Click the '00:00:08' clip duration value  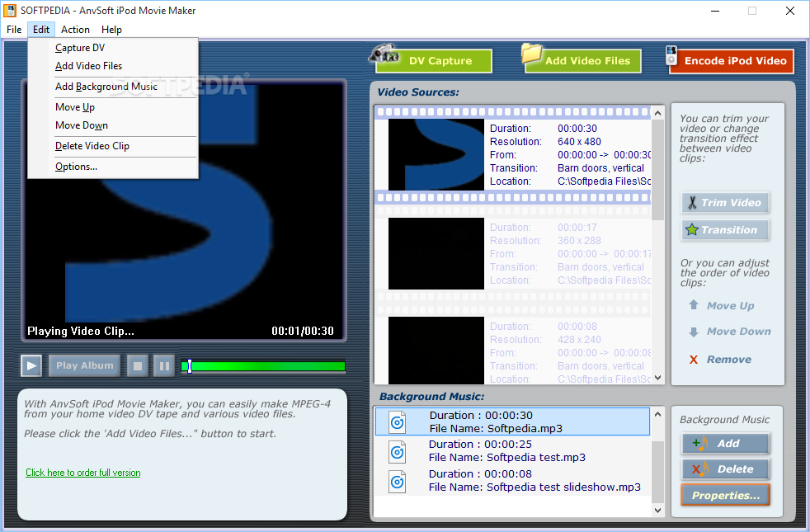pyautogui.click(x=577, y=327)
